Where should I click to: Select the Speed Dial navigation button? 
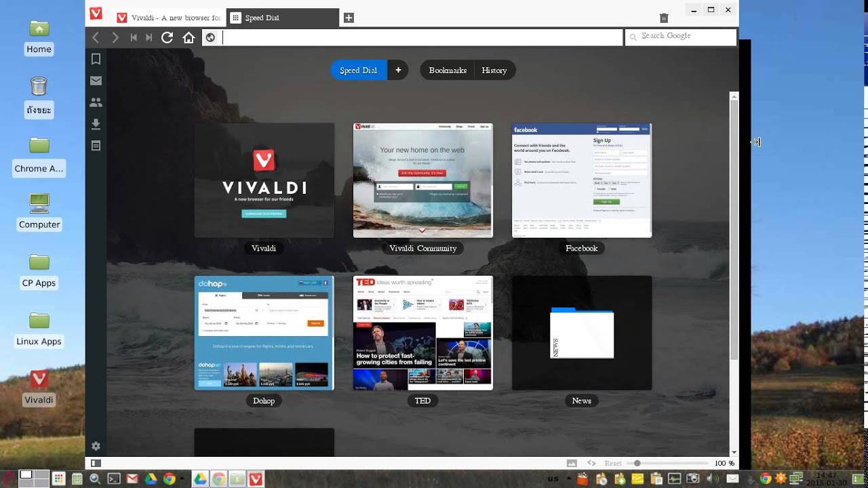(x=359, y=70)
